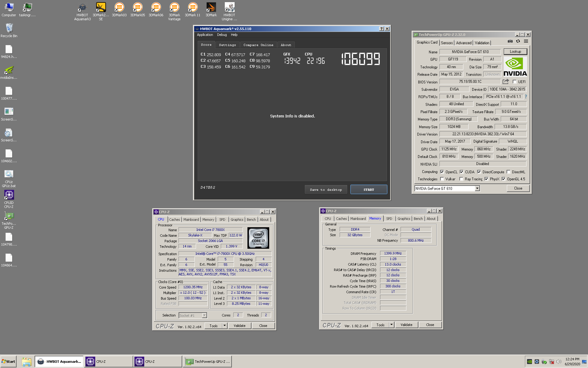The image size is (588, 368).
Task: Open CPUID CPU-Z desktop shortcut
Action: coord(9,199)
